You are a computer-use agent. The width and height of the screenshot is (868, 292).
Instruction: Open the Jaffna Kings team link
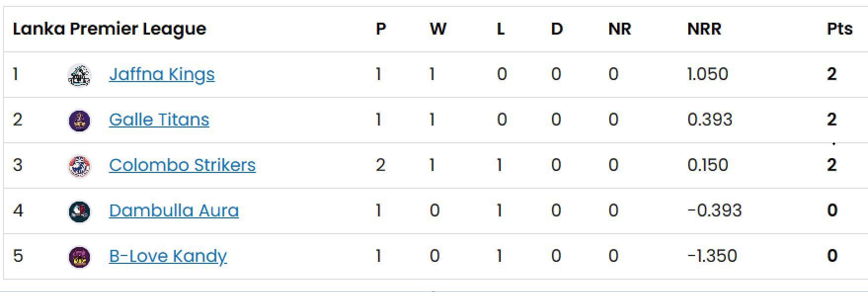pos(162,74)
